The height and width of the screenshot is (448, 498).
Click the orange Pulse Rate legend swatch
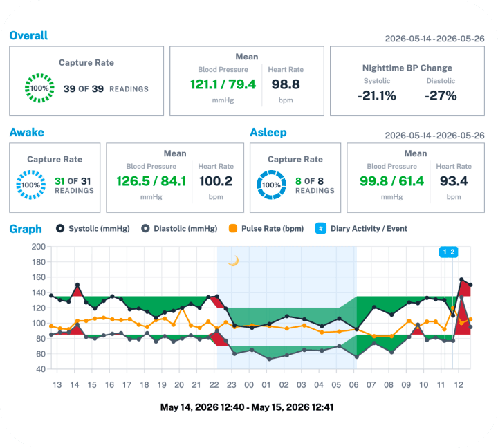point(233,228)
